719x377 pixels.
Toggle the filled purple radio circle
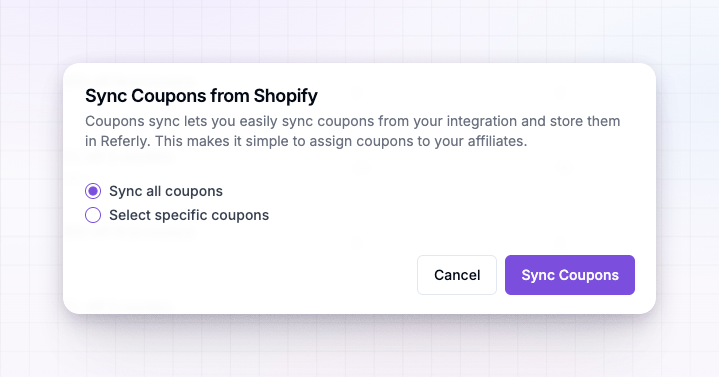(x=93, y=191)
